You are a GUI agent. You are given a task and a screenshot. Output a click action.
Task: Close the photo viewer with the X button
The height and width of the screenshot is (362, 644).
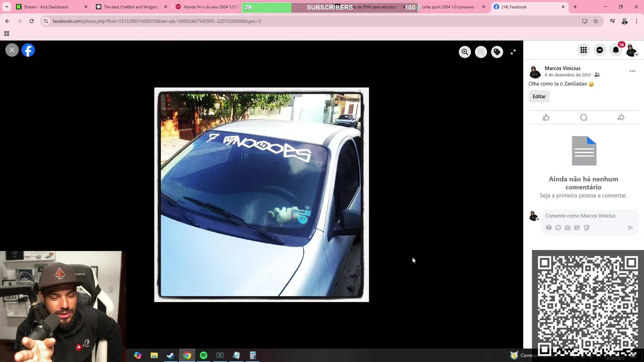click(x=12, y=50)
